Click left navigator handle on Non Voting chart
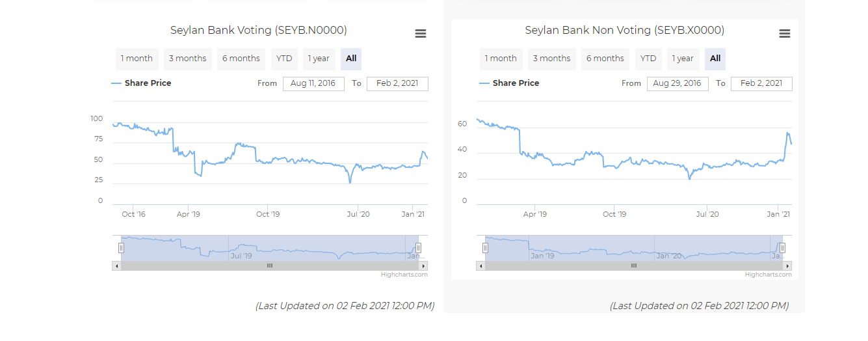868x341 pixels. pyautogui.click(x=485, y=248)
